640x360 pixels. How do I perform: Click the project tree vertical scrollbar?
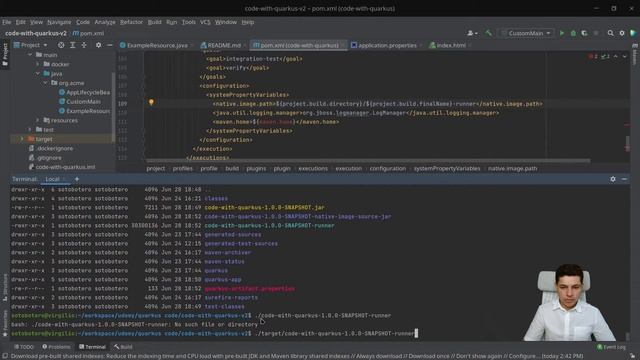click(x=113, y=106)
